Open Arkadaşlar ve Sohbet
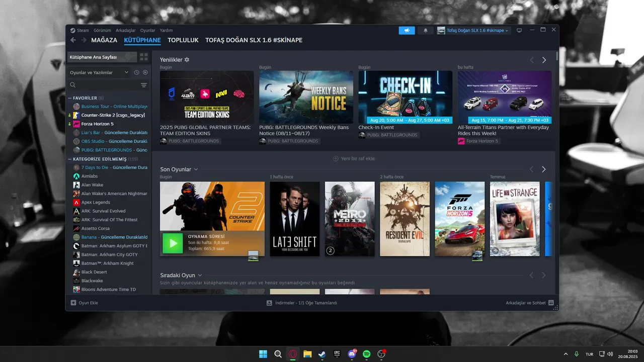644x362 pixels. pyautogui.click(x=530, y=303)
